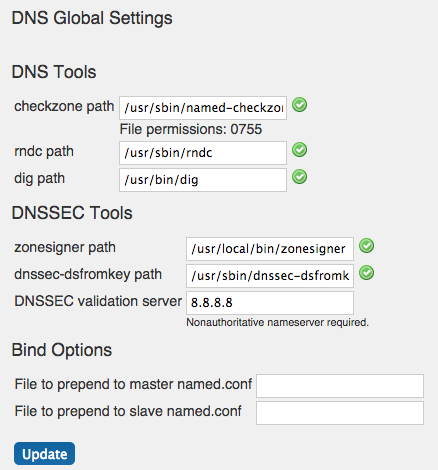
Task: Focus the DNSSEC validation server field
Action: 270,303
